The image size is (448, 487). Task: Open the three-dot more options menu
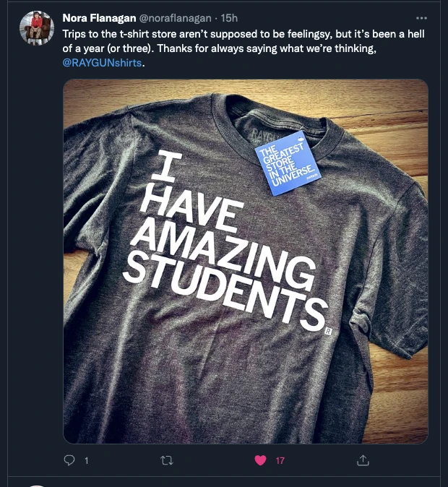click(422, 17)
